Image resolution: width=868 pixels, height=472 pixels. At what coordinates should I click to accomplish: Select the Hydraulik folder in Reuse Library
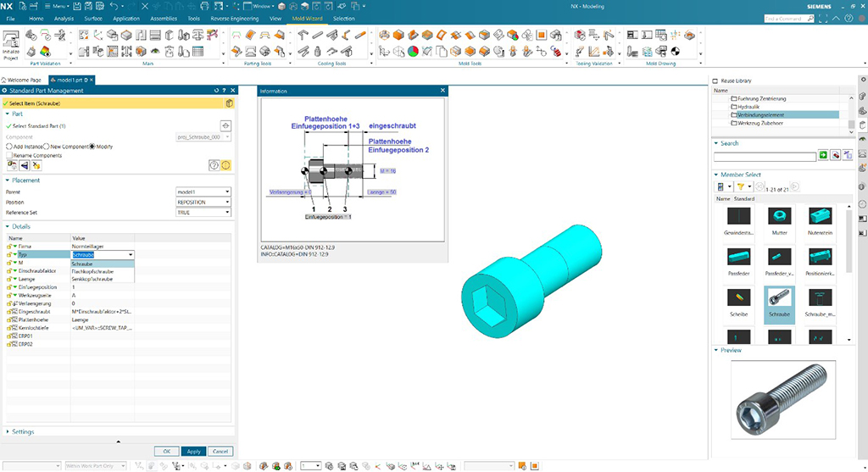point(748,107)
